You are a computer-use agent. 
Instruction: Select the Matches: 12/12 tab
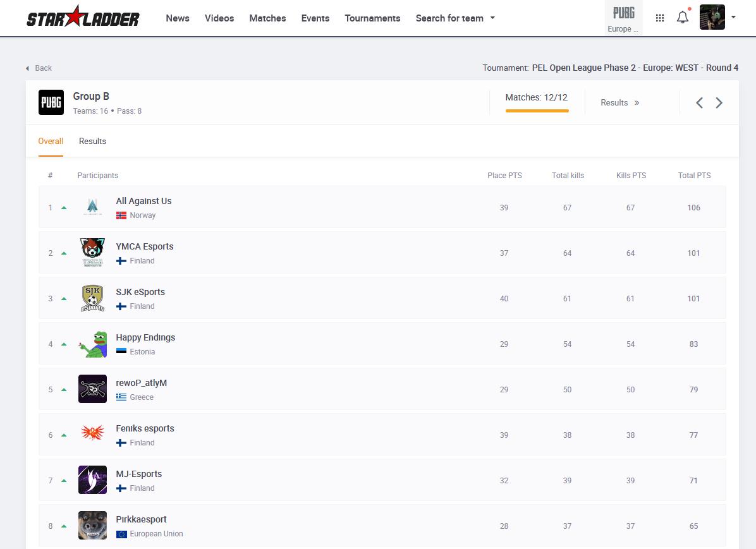tap(537, 98)
